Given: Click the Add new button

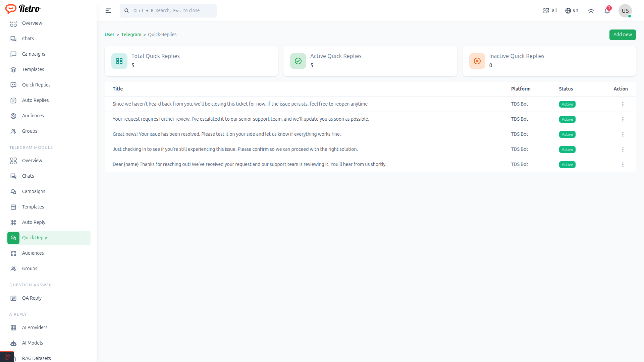Looking at the screenshot, I should coord(622,35).
